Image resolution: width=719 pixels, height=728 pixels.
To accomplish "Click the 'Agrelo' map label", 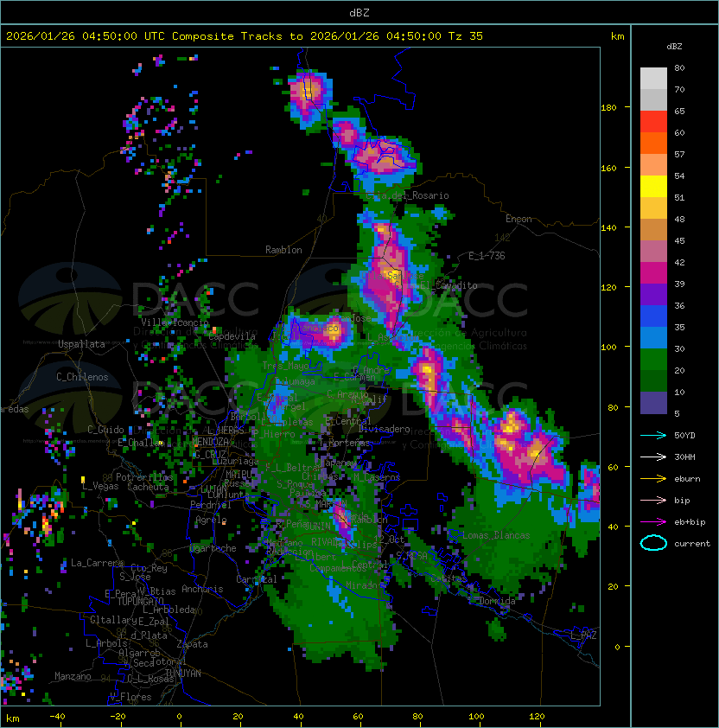I will (211, 520).
